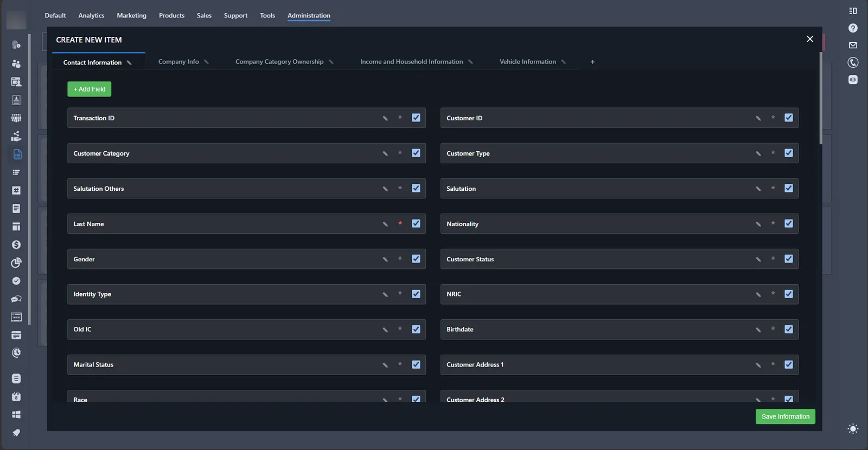Open the Vehicle Information tab
The image size is (868, 450).
point(527,62)
